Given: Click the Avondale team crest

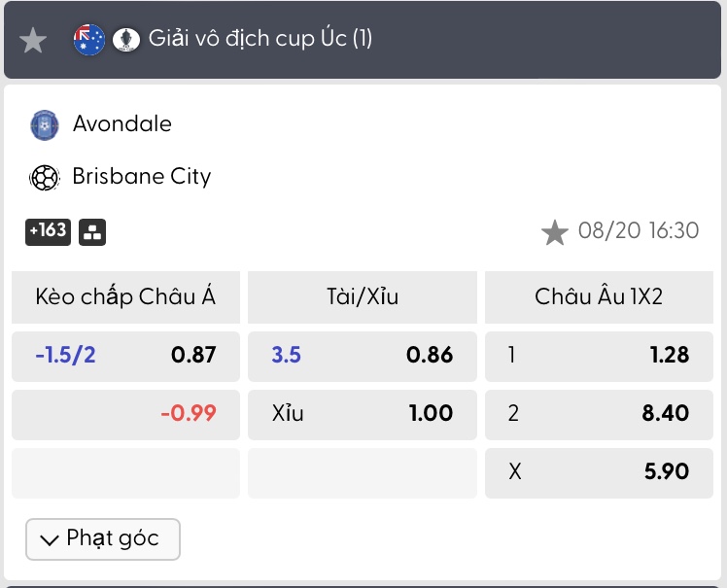Looking at the screenshot, I should pyautogui.click(x=44, y=124).
